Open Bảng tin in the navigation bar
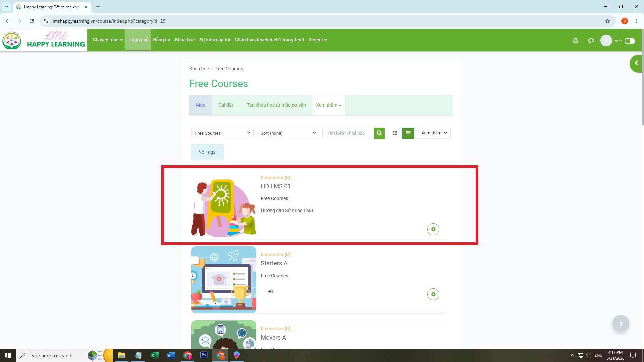This screenshot has height=362, width=644. click(x=162, y=40)
